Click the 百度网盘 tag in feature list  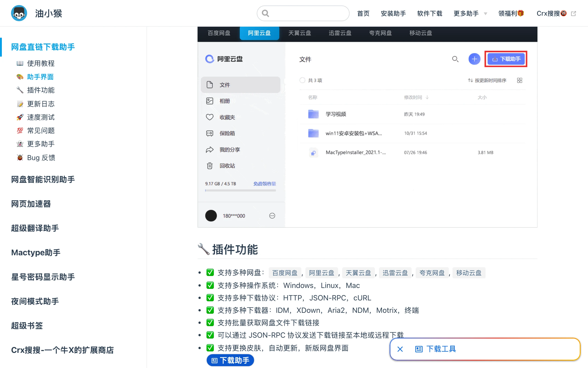pyautogui.click(x=285, y=273)
